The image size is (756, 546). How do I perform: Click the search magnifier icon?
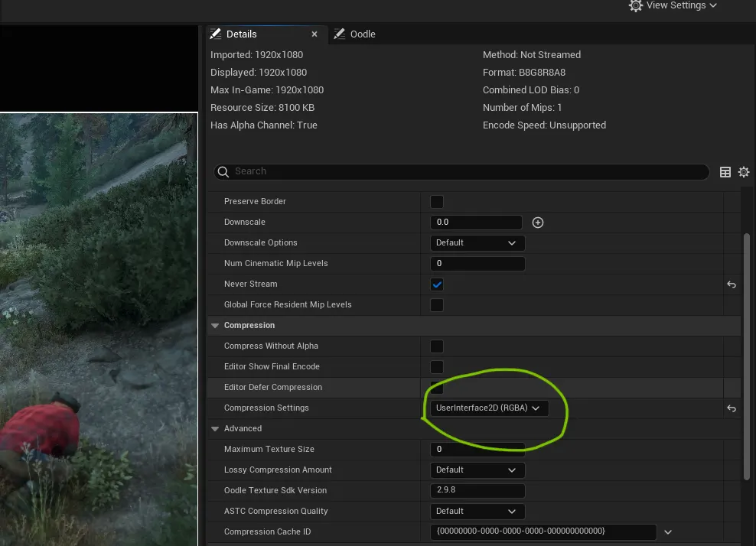(223, 172)
